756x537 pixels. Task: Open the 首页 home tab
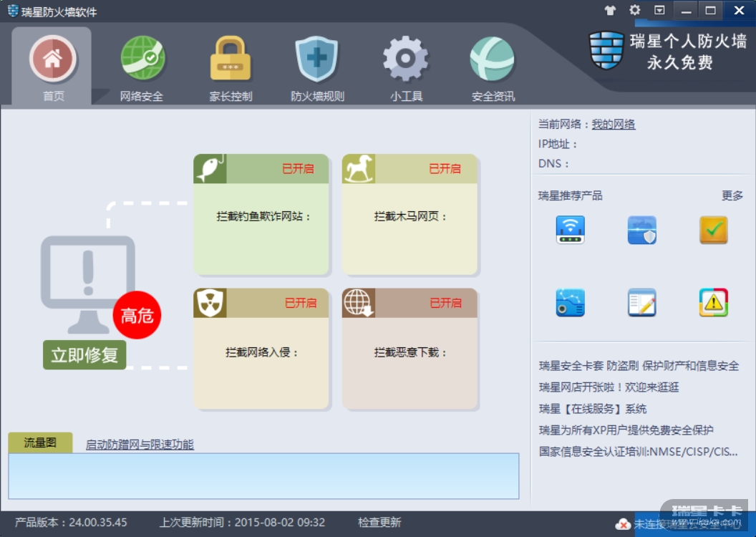(x=52, y=67)
